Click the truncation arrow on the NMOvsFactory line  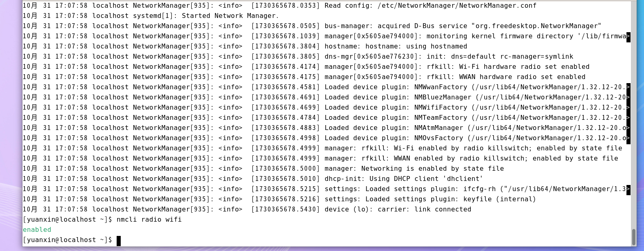pos(628,138)
